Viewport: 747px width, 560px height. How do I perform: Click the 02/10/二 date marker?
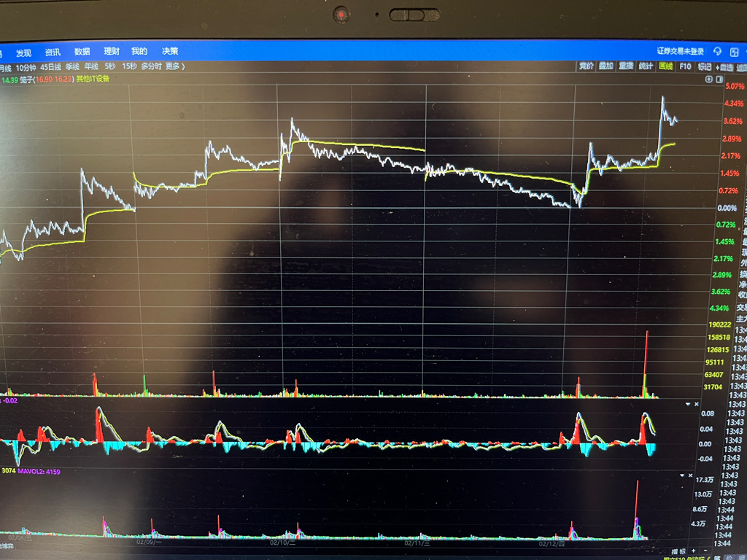tap(282, 542)
